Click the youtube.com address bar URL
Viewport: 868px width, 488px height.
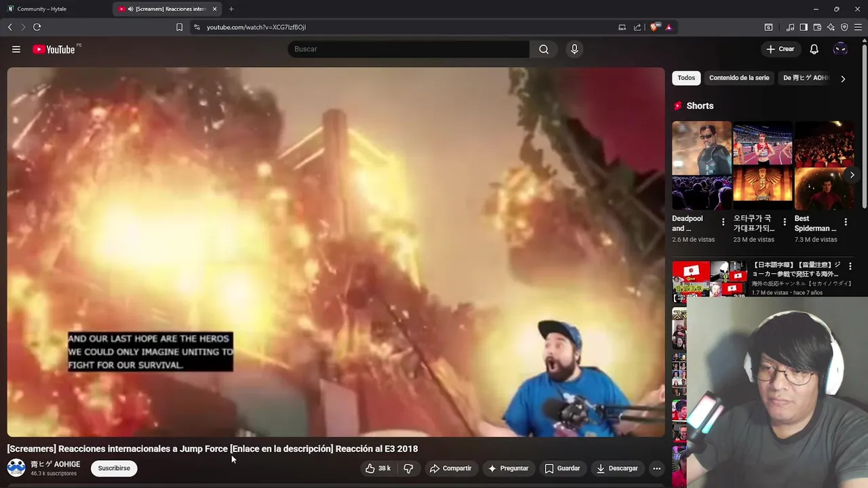pos(256,27)
